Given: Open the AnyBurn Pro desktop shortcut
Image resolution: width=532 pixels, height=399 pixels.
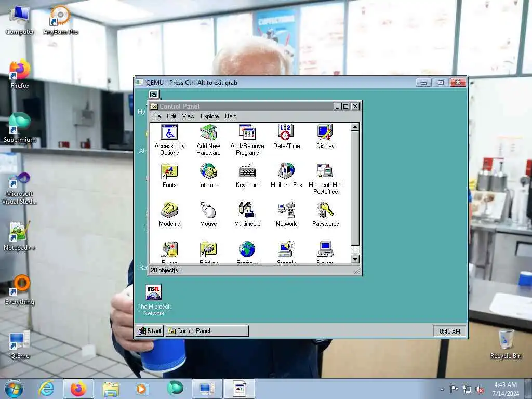Looking at the screenshot, I should (60, 20).
